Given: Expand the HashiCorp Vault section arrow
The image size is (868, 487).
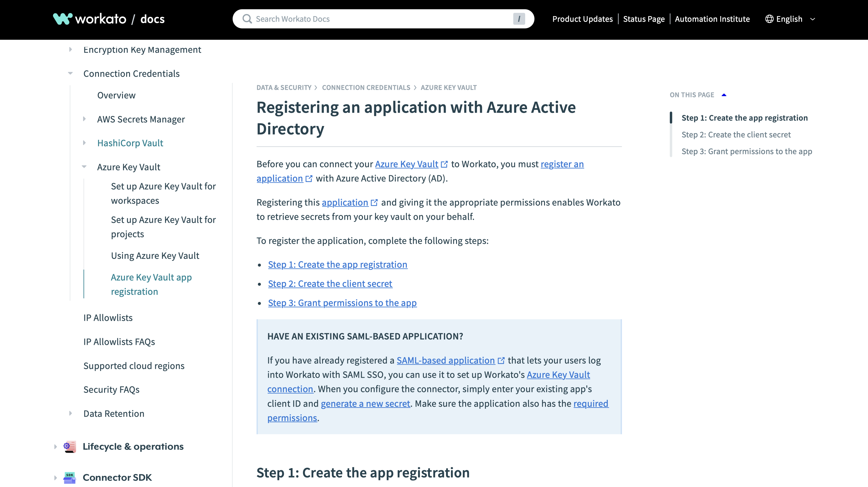Looking at the screenshot, I should click(x=84, y=143).
